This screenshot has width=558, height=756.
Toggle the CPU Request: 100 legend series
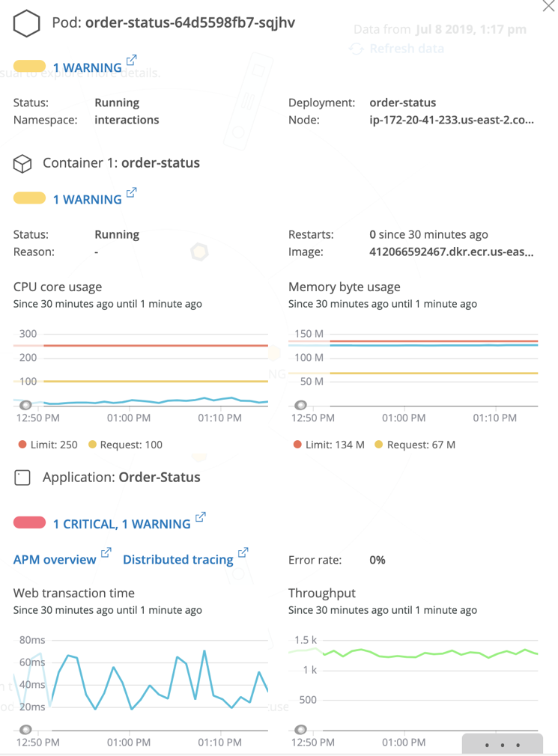coord(125,445)
